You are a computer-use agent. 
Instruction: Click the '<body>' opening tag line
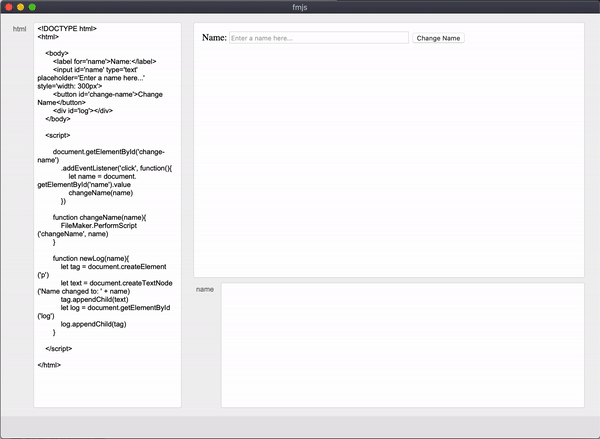(x=57, y=53)
